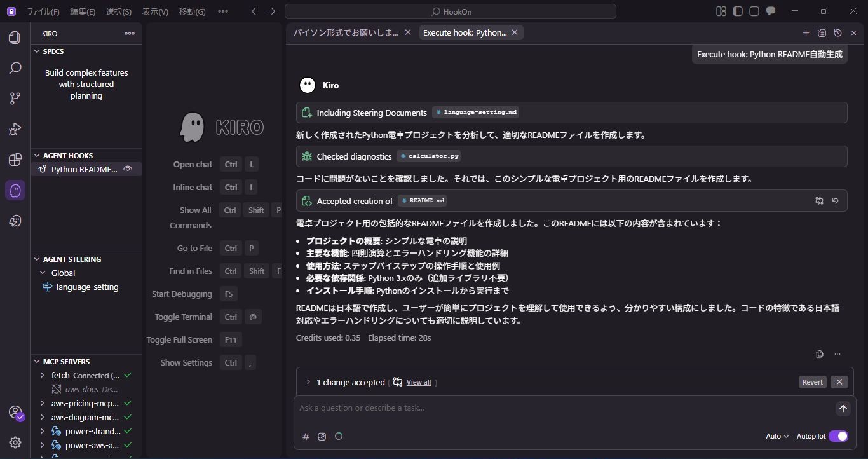This screenshot has height=459, width=868.
Task: Open Run and Debug view
Action: click(x=15, y=129)
